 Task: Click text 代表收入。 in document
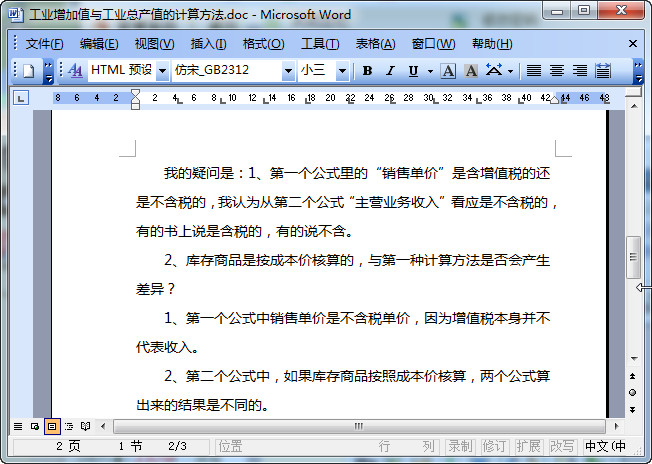(168, 347)
